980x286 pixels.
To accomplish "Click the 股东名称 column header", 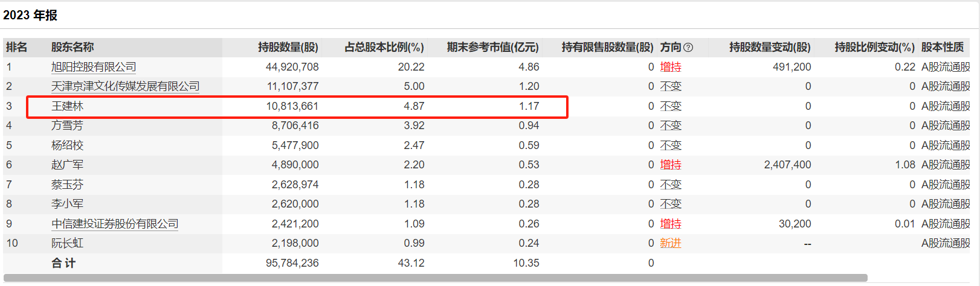I will point(73,47).
